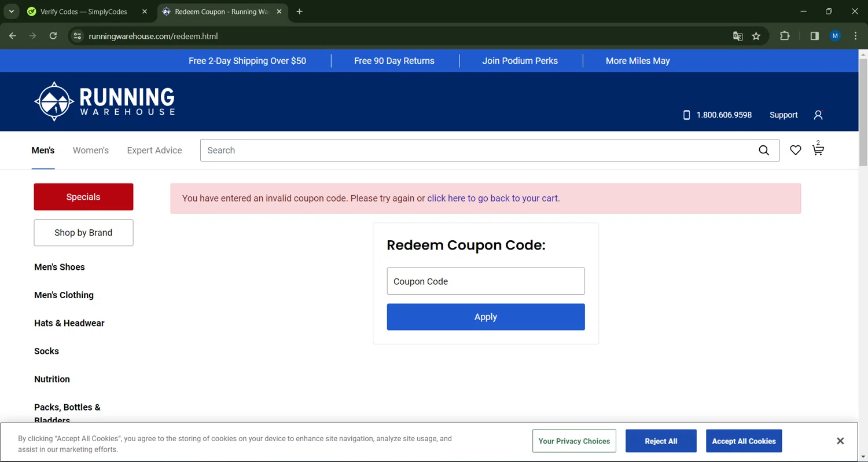
Task: Open the shopping cart icon
Action: point(818,150)
